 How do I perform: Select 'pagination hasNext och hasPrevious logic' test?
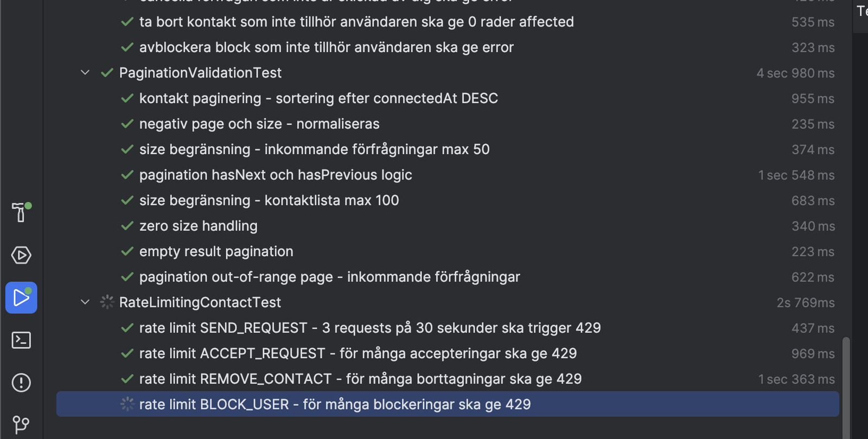point(448,175)
